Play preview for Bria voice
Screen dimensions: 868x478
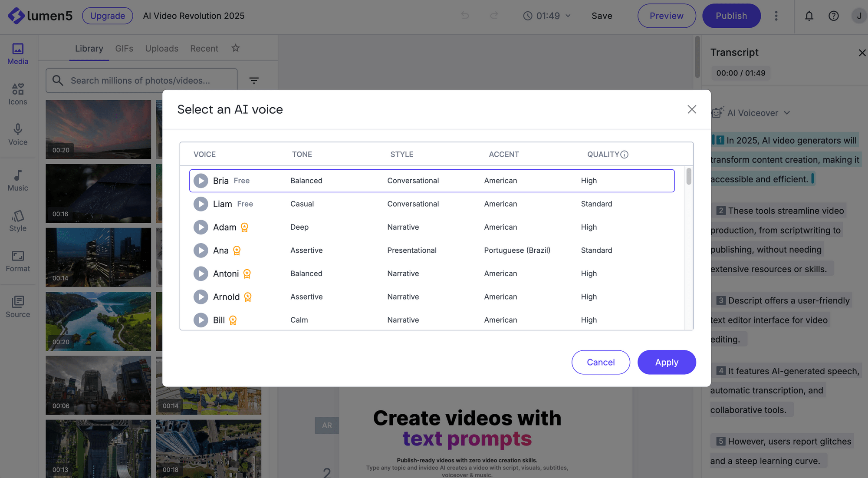[x=201, y=181]
